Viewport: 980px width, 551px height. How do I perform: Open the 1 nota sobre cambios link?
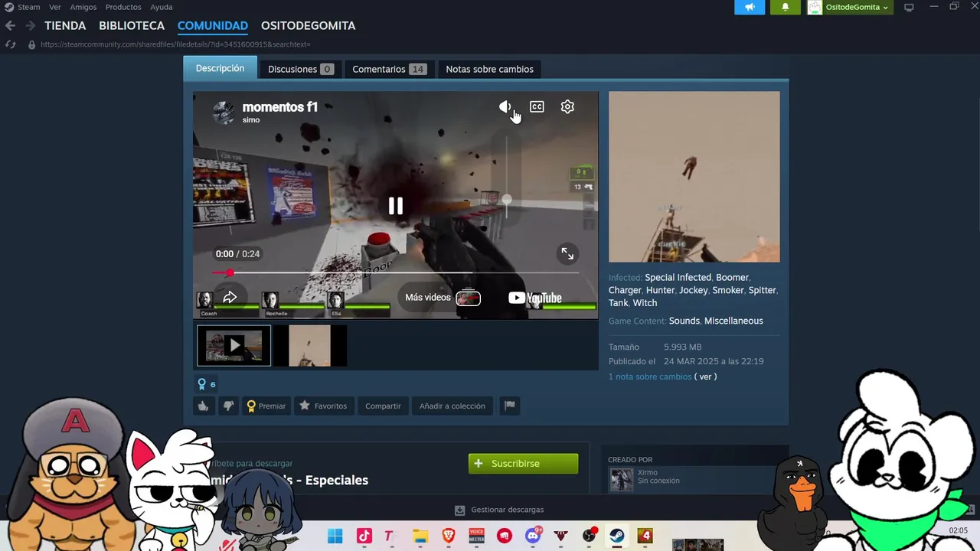[x=650, y=377]
